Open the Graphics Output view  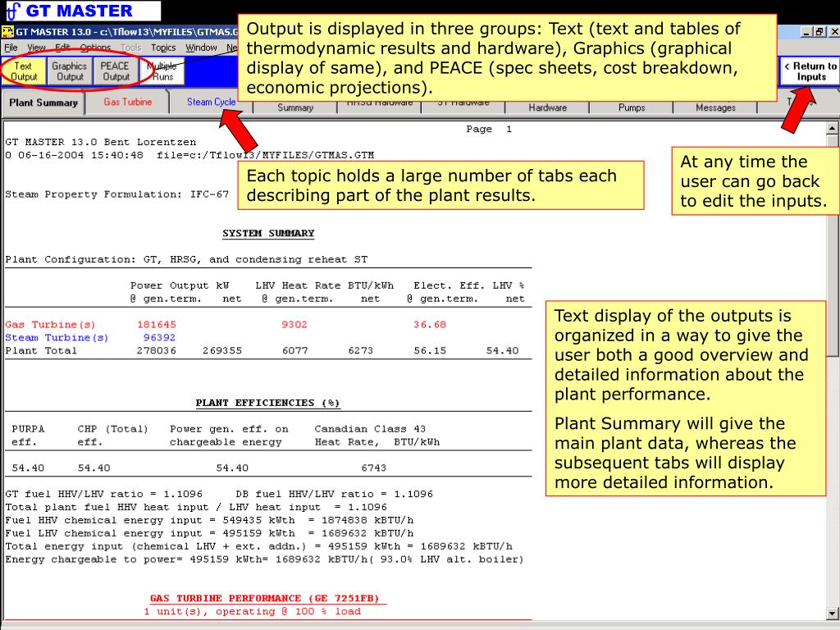pos(70,71)
